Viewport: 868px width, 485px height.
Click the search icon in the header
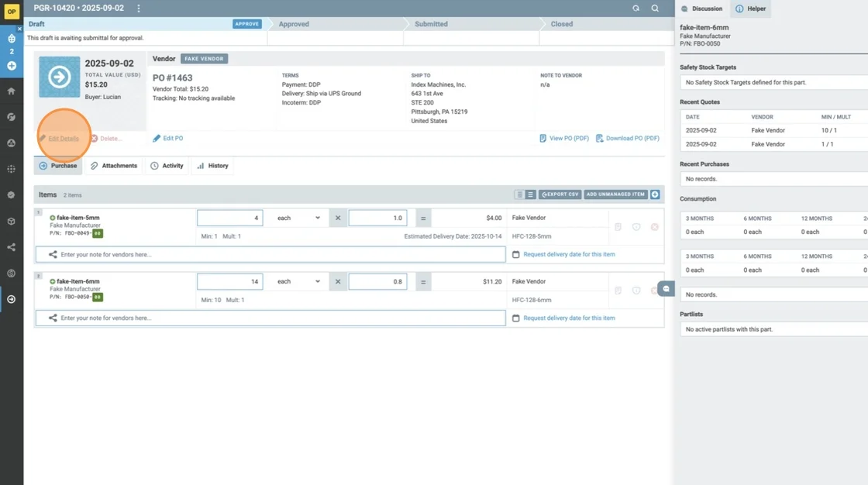pyautogui.click(x=655, y=8)
